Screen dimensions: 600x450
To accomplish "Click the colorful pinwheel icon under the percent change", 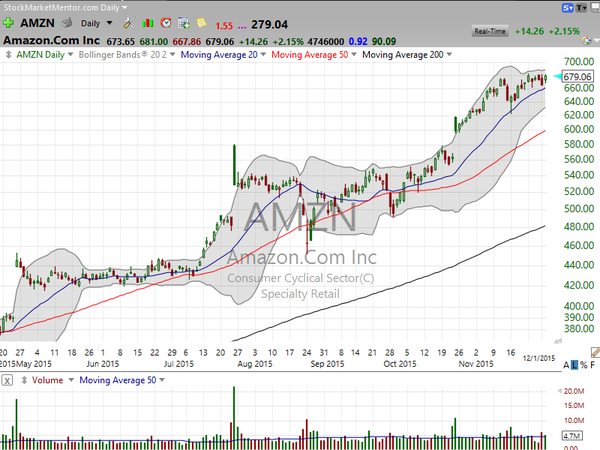I will 586,41.
